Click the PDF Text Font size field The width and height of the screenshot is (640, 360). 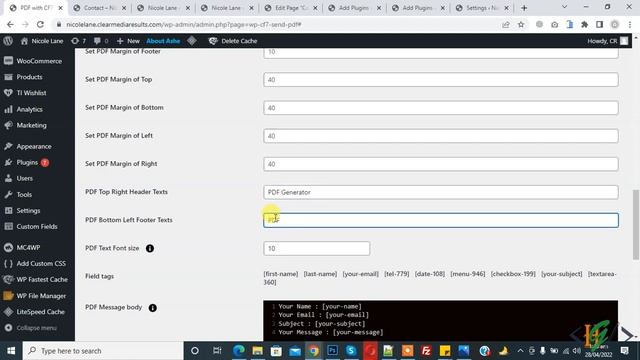pos(316,248)
